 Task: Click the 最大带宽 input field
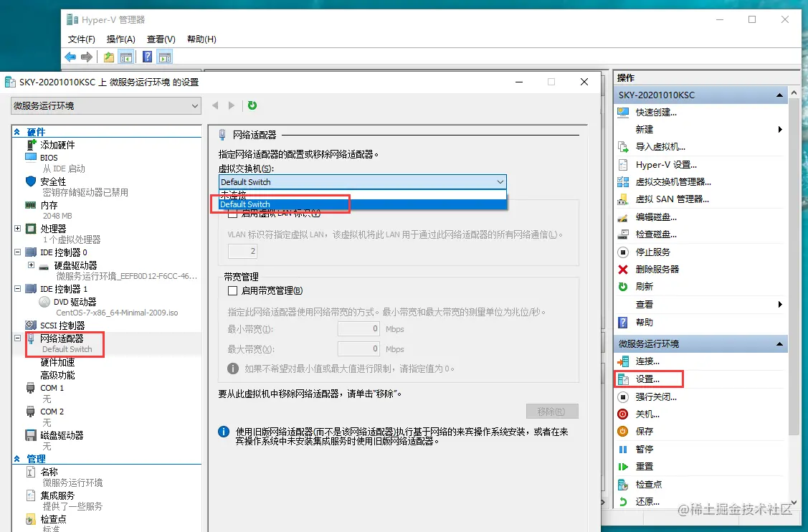coord(358,349)
